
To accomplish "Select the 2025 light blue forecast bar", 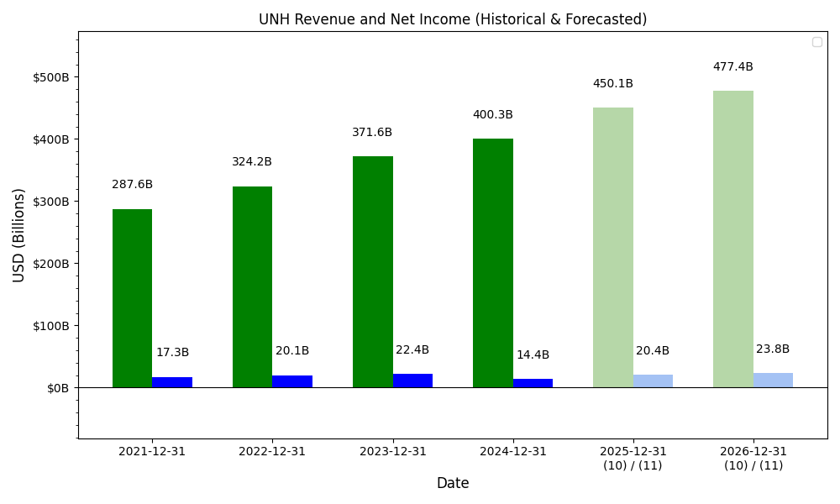I will (x=653, y=381).
